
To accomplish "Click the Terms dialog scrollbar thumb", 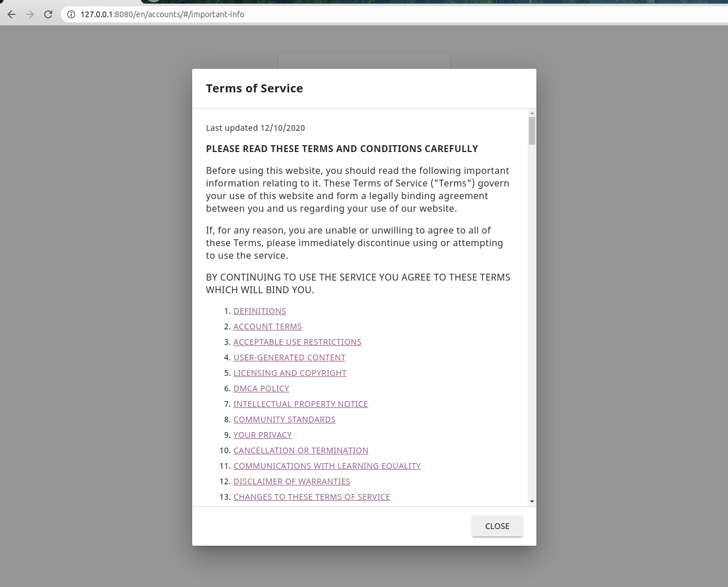I will click(532, 131).
